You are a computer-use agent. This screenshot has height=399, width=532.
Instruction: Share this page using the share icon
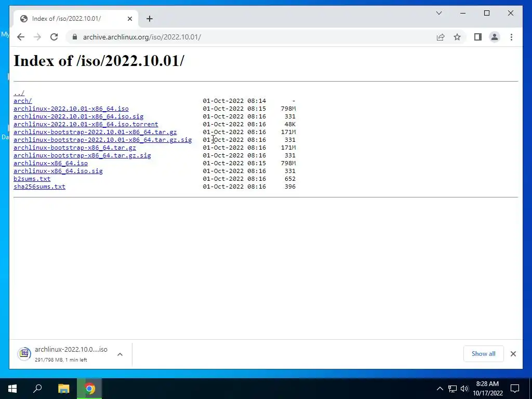[441, 37]
